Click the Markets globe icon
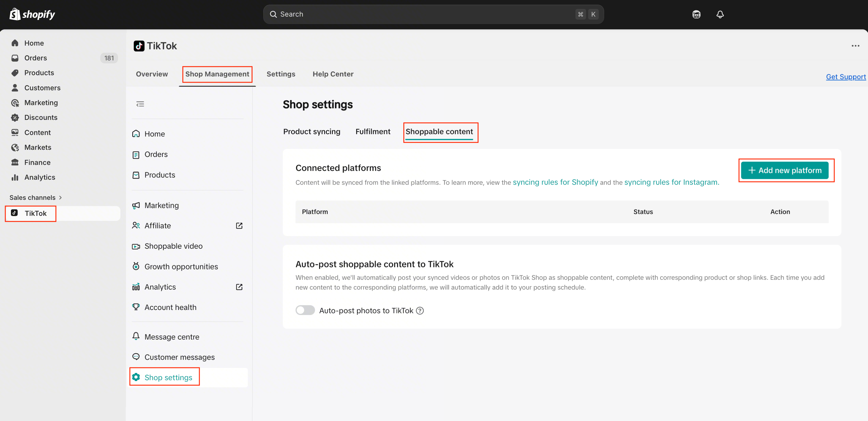Screen dimensions: 868x421 tap(15, 147)
